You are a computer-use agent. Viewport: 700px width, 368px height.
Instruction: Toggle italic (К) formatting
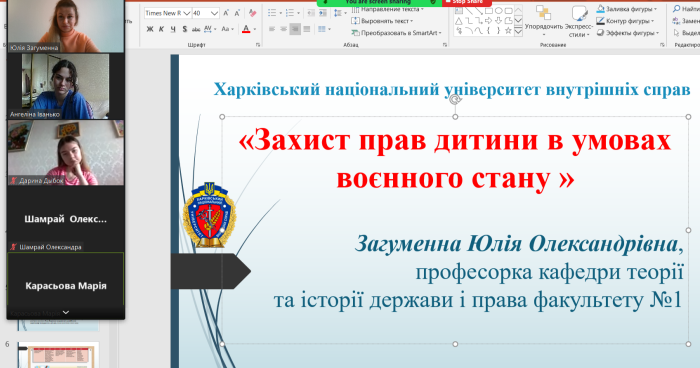161,29
